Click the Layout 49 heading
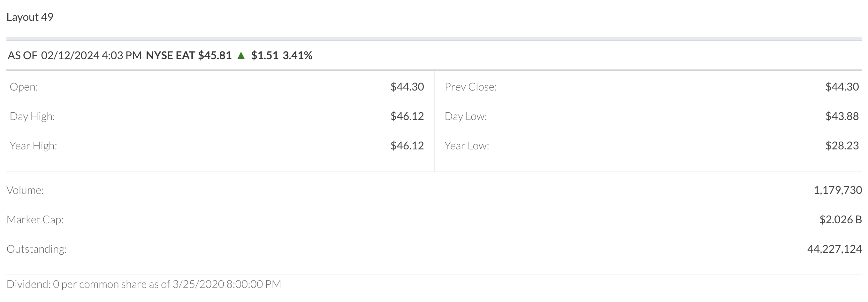Screen dimensions: 868x302 (x=30, y=17)
